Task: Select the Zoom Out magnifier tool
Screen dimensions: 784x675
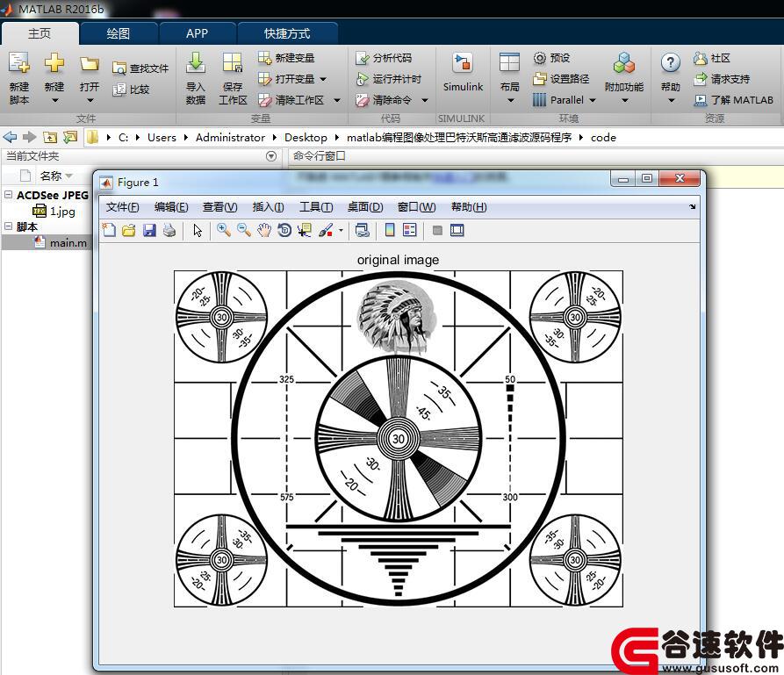Action: [x=244, y=230]
